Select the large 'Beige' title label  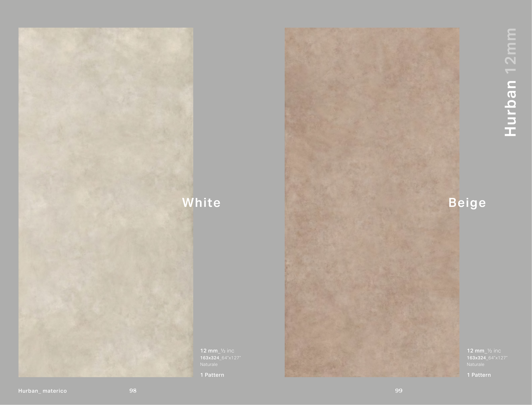click(467, 203)
